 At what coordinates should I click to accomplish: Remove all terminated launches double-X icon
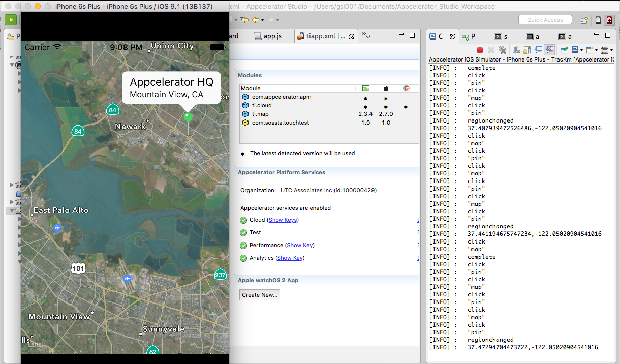pos(502,50)
